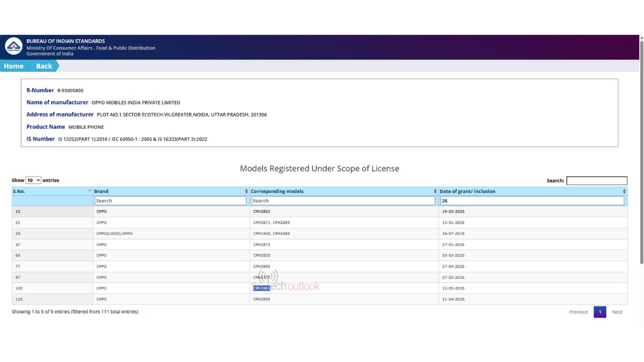The width and height of the screenshot is (644, 362).
Task: Sort table by S.No. column
Action: tap(52, 191)
